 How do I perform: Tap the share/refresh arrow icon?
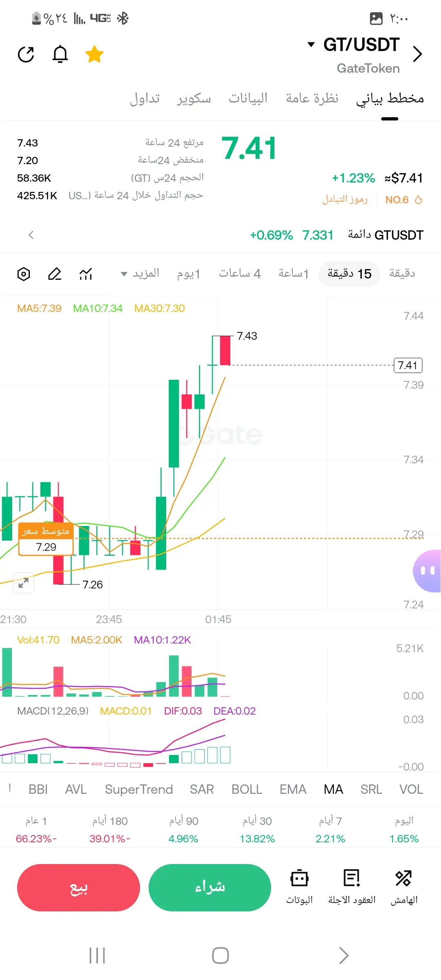[26, 54]
